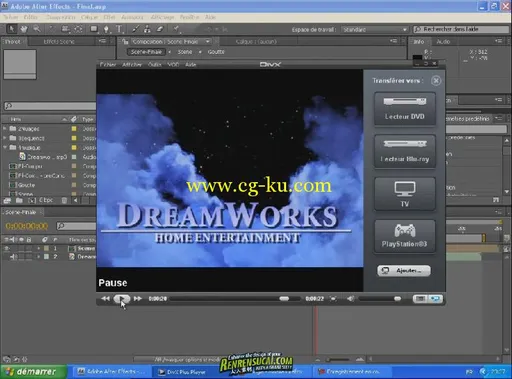Screen dimensions: 512x379
Task: Toggle visibility eye of layer 1
Action: click(x=6, y=248)
